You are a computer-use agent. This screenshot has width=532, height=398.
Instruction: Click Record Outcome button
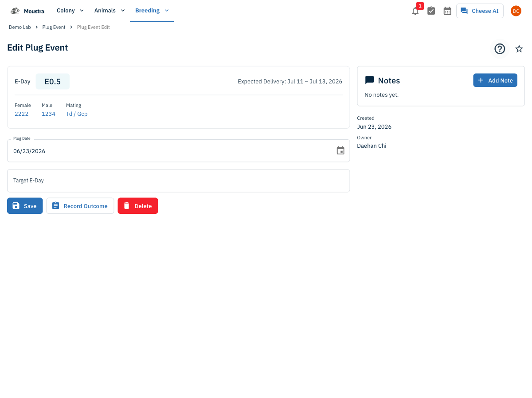80,206
